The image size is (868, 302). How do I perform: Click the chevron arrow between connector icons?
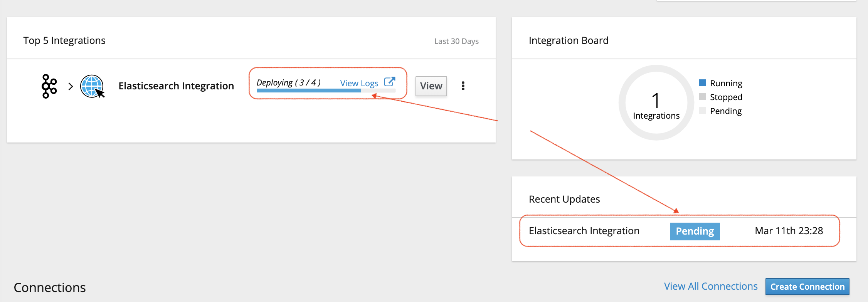coord(71,86)
